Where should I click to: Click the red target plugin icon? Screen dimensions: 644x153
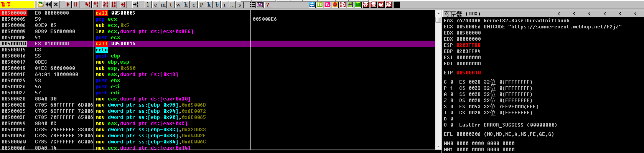(343, 5)
